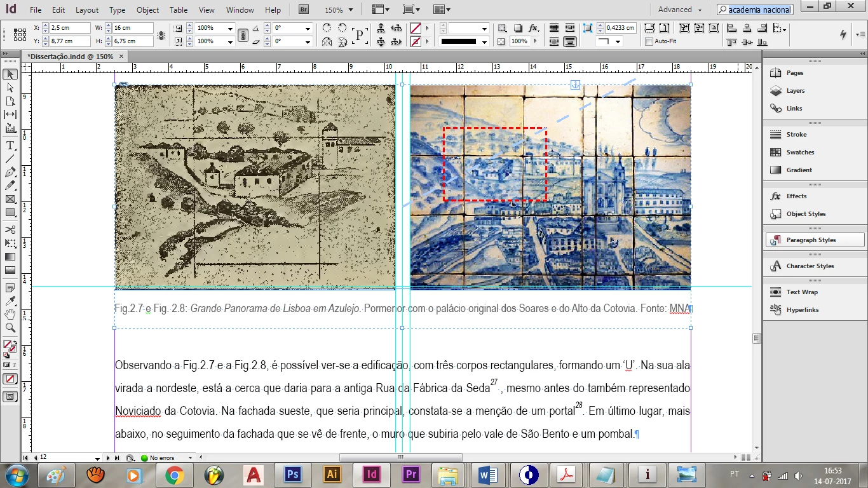Open the Table menu
The width and height of the screenshot is (868, 488).
179,10
